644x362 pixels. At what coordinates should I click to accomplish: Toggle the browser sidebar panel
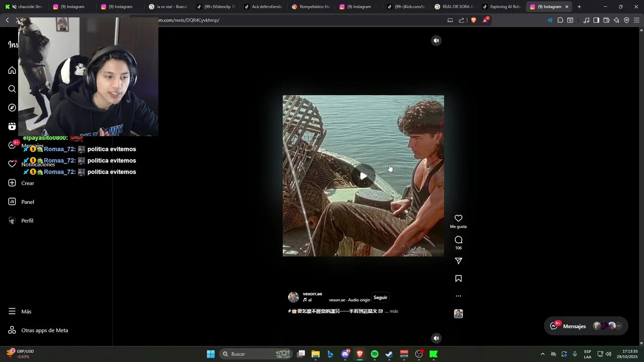[x=596, y=20]
